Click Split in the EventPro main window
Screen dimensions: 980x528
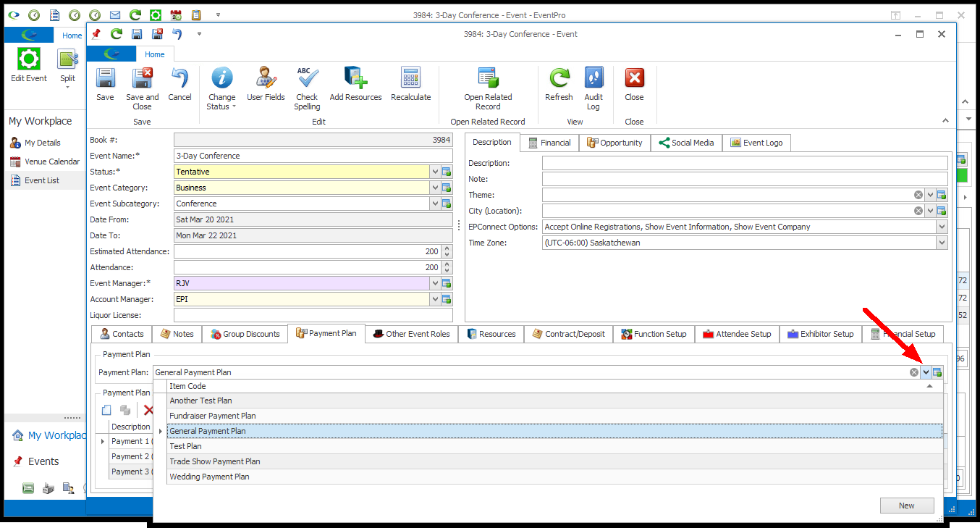(67, 70)
